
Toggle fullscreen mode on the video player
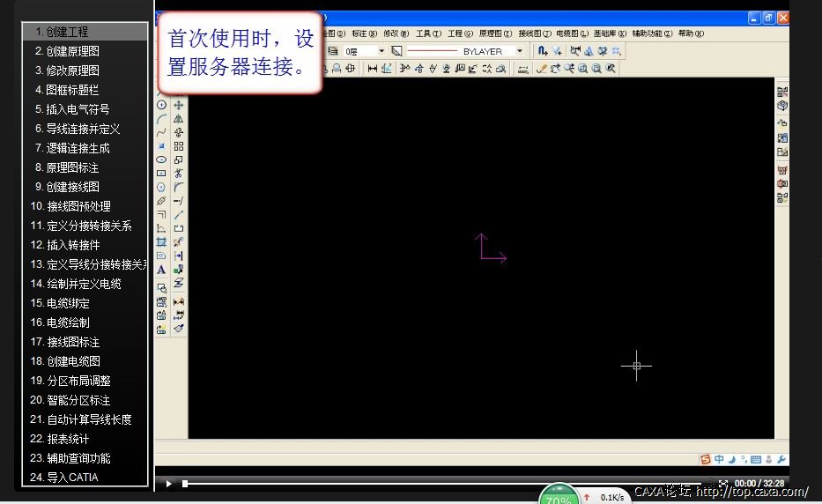[x=723, y=483]
